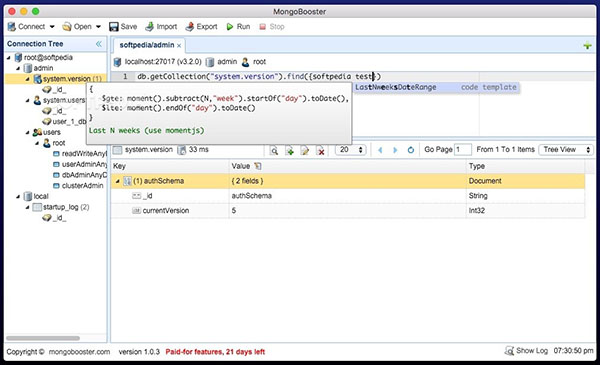600x365 pixels.
Task: Run the query with Run button
Action: point(238,26)
